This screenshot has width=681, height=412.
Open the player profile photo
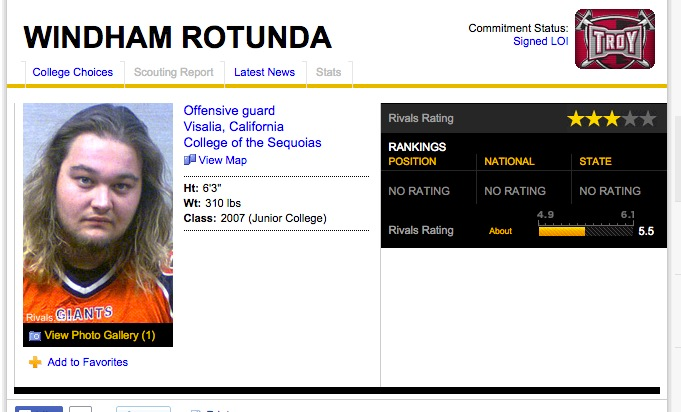click(x=98, y=213)
